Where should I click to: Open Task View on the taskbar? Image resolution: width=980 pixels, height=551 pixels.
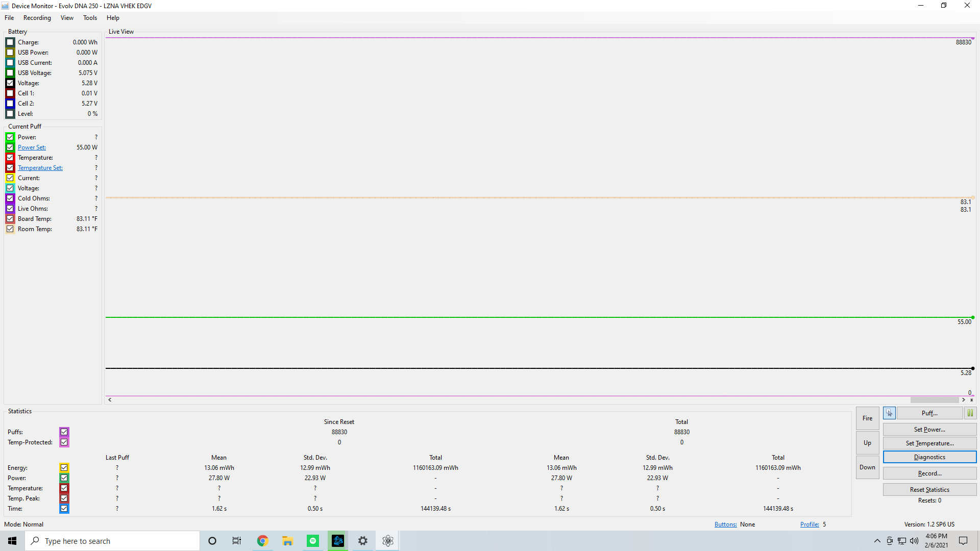pos(237,541)
